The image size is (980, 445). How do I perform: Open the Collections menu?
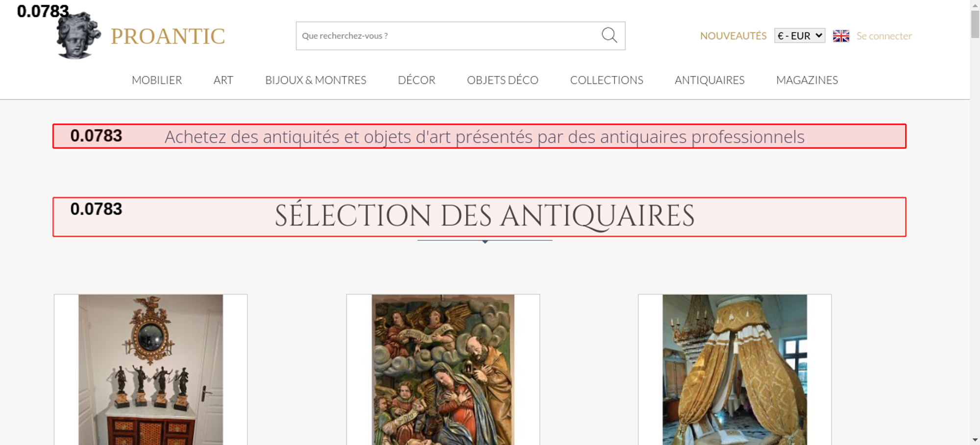coord(606,80)
